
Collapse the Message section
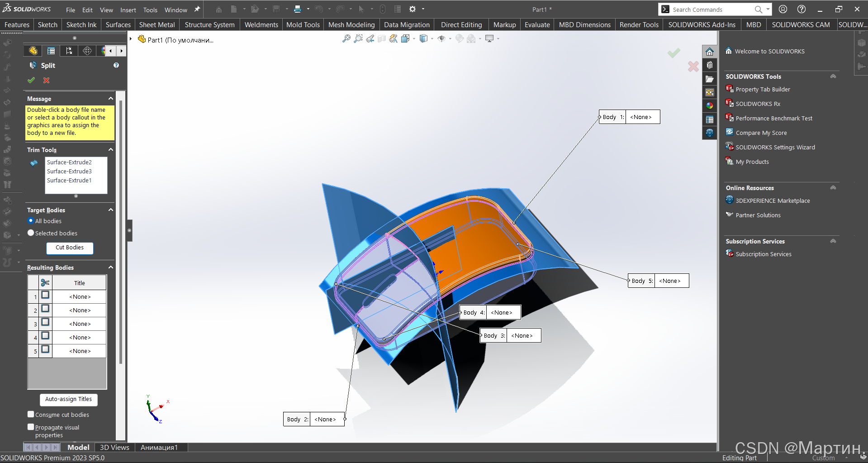pos(110,98)
